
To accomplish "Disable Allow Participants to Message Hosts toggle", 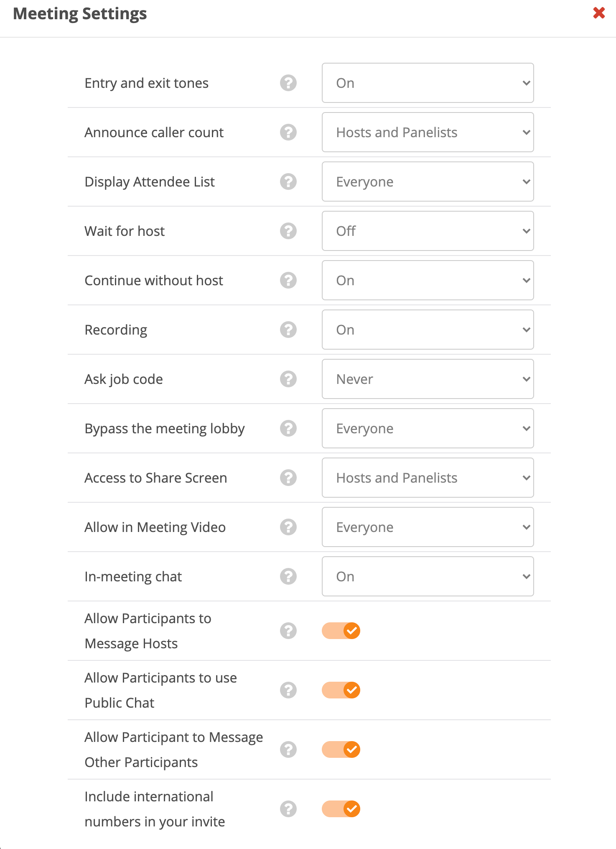I will point(341,631).
